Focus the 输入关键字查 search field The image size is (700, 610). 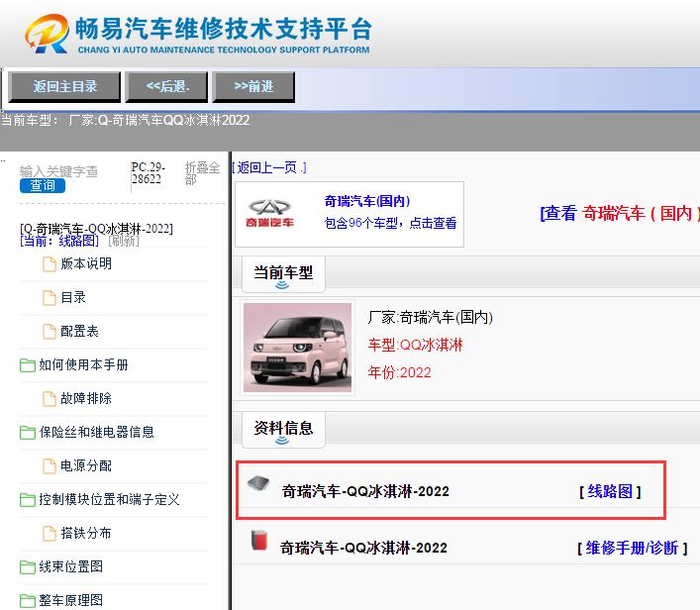pos(59,171)
